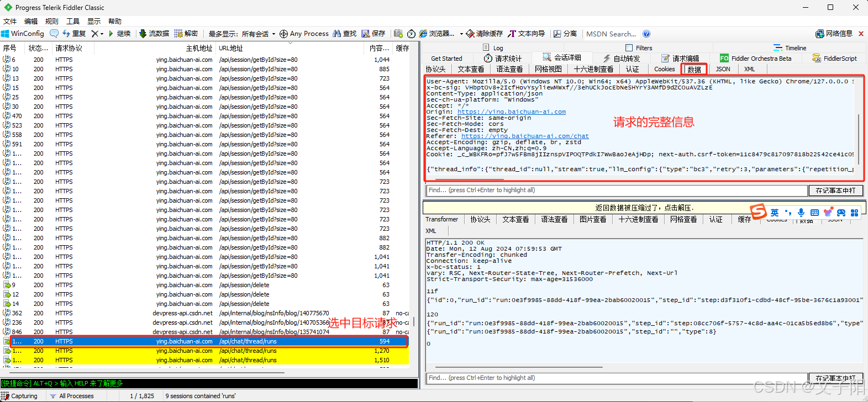Open the 浏览器 dropdown arrow

[461, 34]
